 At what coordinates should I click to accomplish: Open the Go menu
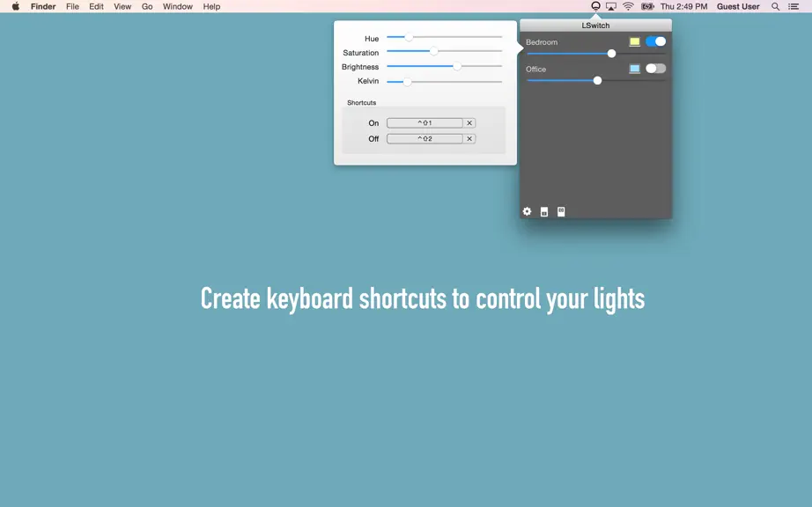[147, 6]
